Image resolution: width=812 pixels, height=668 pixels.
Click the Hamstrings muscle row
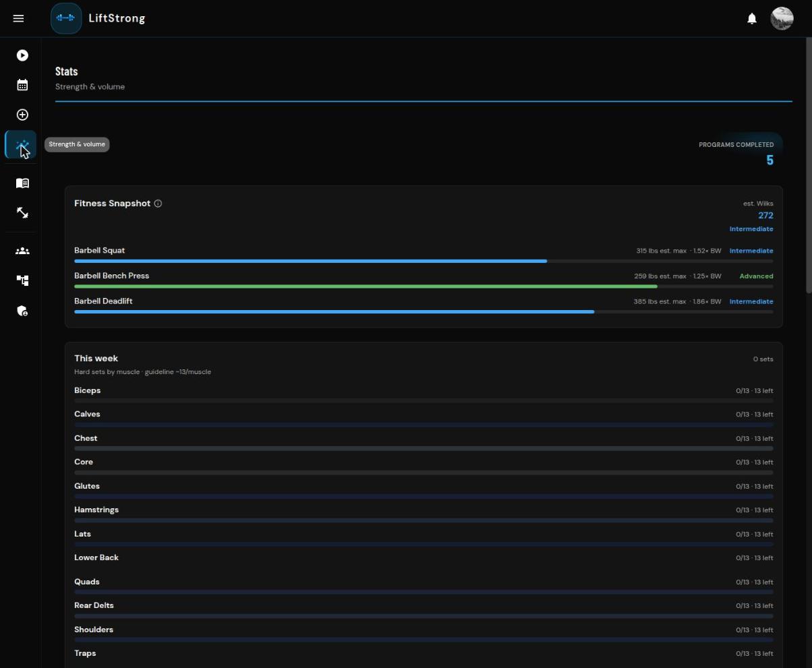(424, 514)
